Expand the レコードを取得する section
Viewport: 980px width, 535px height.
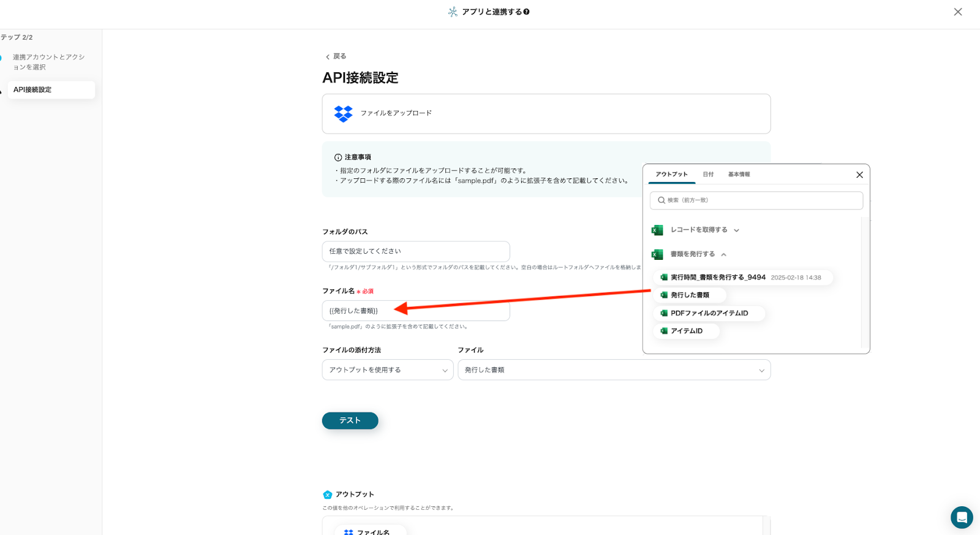pos(736,230)
